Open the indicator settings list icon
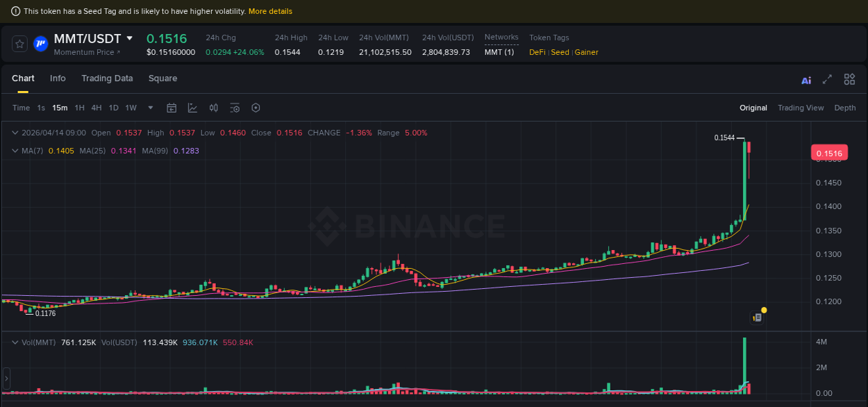The image size is (868, 407). coord(234,108)
